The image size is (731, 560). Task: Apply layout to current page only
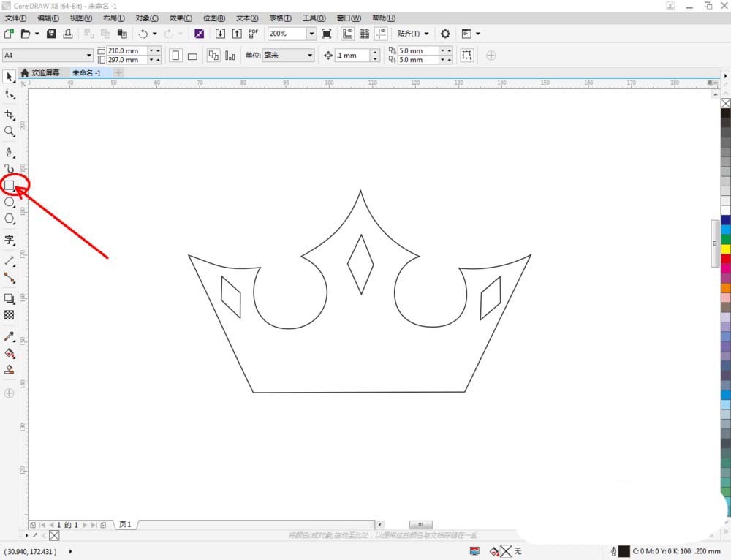pos(230,56)
